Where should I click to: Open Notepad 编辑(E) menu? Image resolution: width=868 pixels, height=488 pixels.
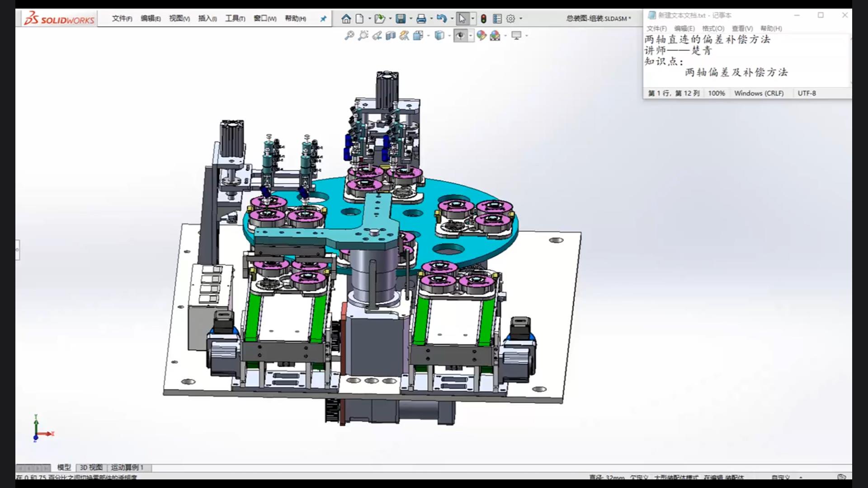click(x=684, y=28)
